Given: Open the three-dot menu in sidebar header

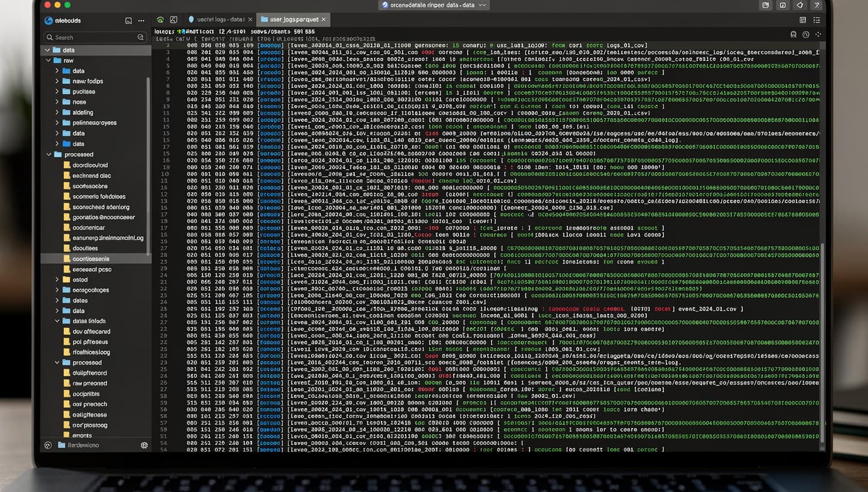Looking at the screenshot, I should coord(141,20).
